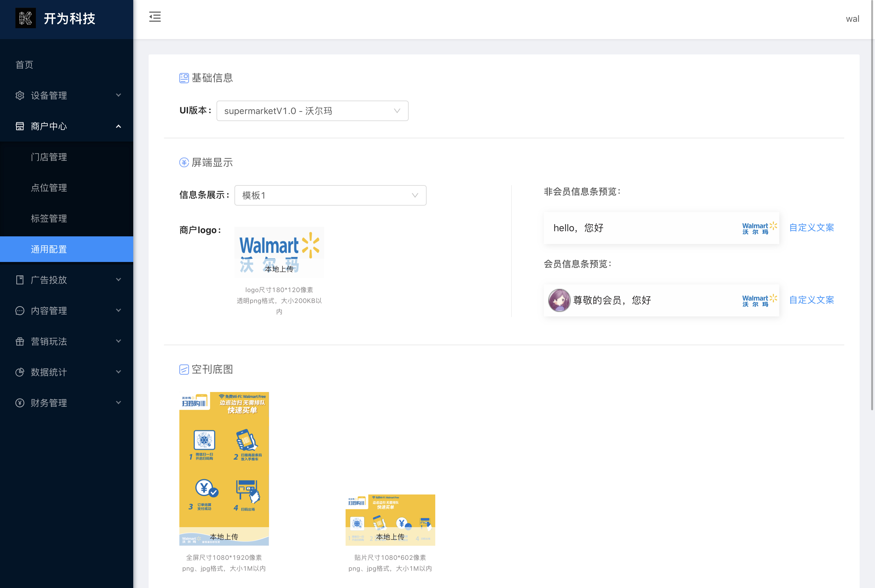This screenshot has width=875, height=588.
Task: Click 自定义文案 for member info bar
Action: [x=812, y=300]
